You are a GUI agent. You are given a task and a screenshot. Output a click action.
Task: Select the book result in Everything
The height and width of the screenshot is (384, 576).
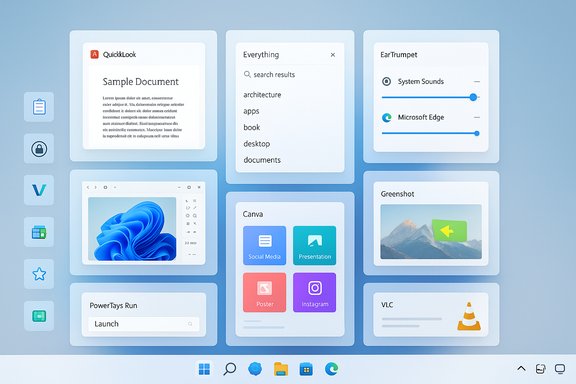tap(252, 128)
